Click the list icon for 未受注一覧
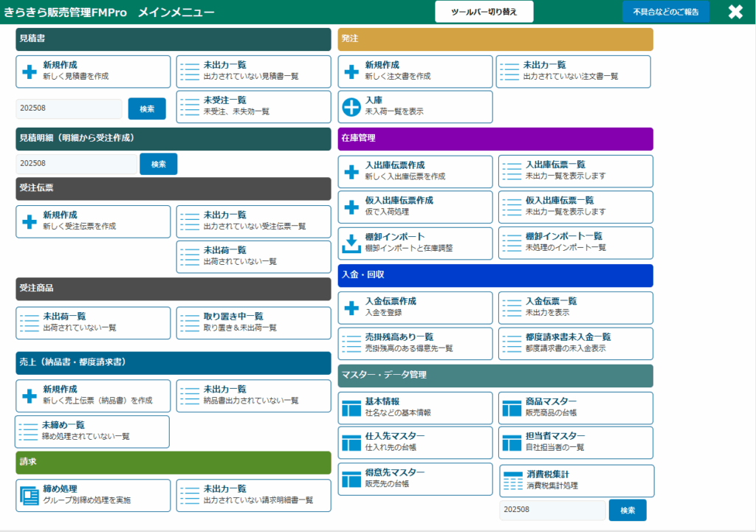Screen dimensions: 756x532 (x=190, y=107)
